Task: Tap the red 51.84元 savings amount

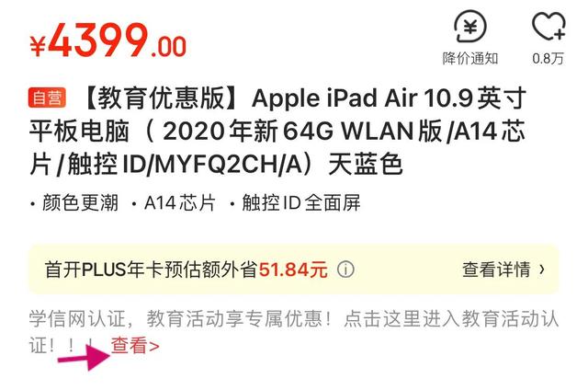Action: point(293,270)
